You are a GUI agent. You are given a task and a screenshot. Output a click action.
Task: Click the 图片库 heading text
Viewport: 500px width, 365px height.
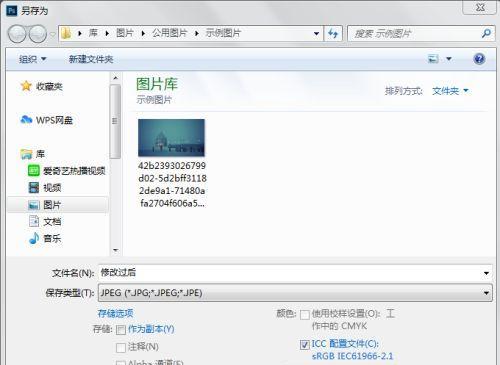157,84
